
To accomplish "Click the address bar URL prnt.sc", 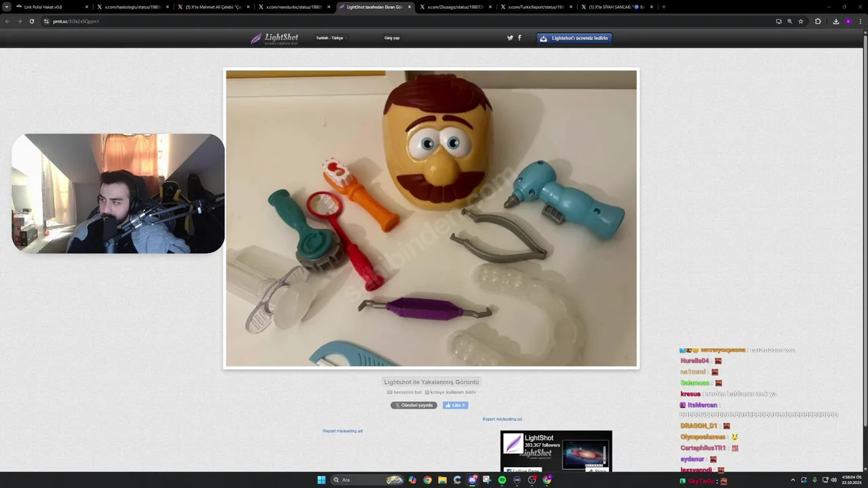I will click(x=76, y=21).
